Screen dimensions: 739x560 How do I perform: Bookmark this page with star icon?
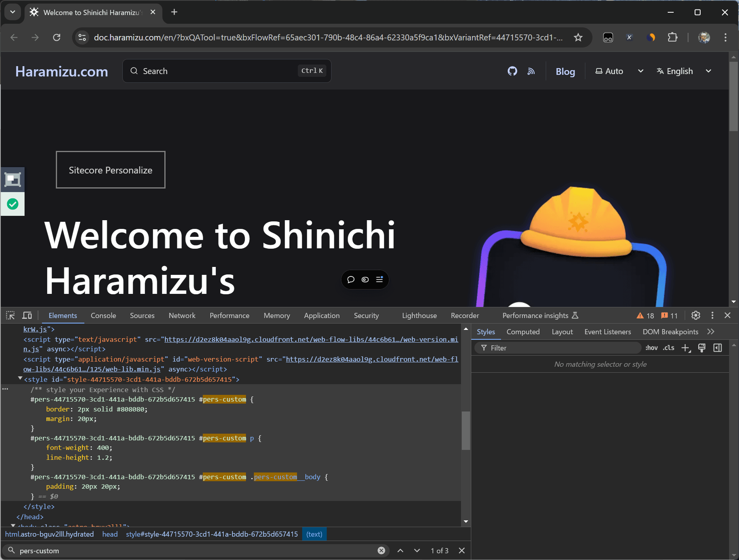pyautogui.click(x=578, y=38)
